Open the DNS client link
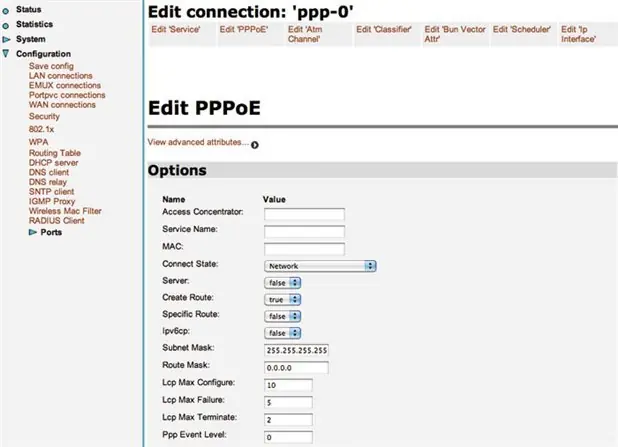The image size is (618, 447). point(49,172)
